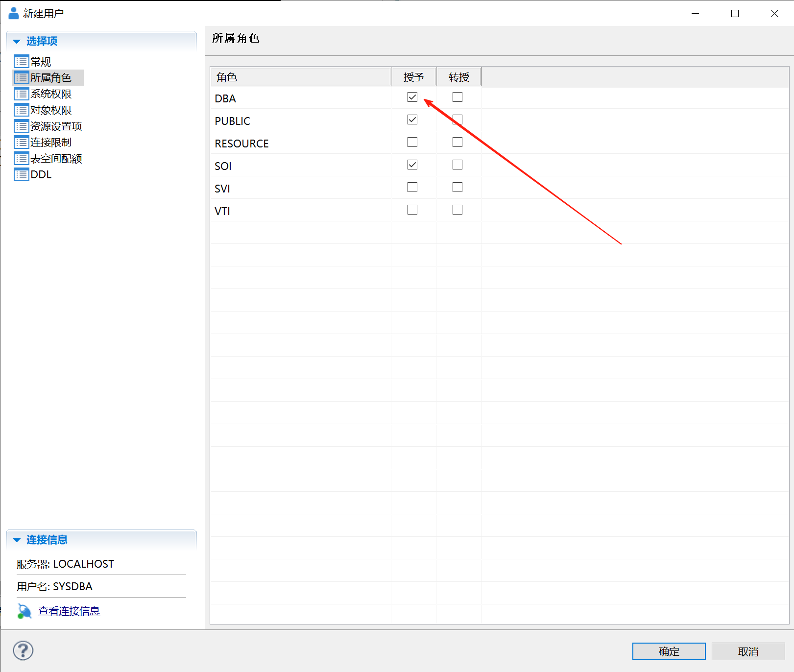Open the 查看连接信息 link
The width and height of the screenshot is (794, 672).
[69, 611]
